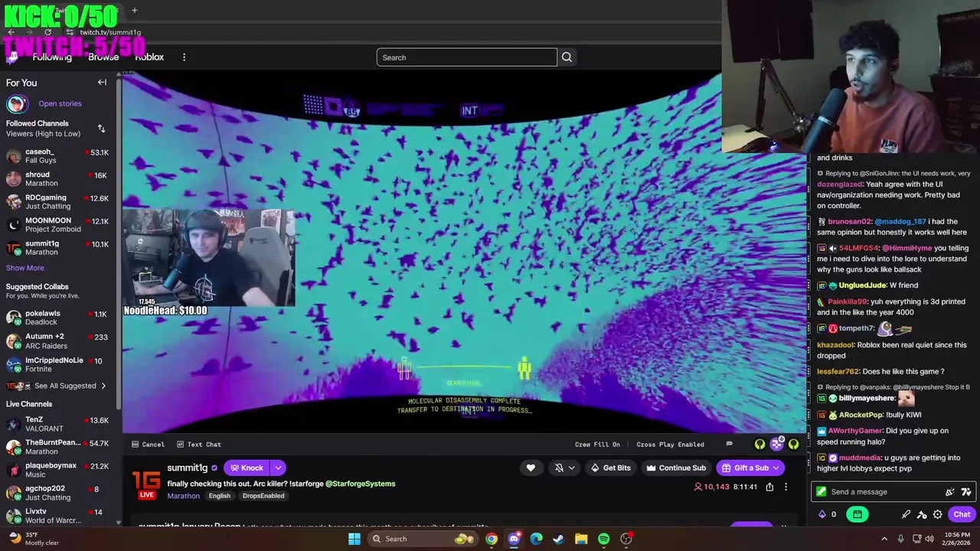The image size is (980, 551).
Task: Open the dropdown arrow next to Knock
Action: pyautogui.click(x=278, y=468)
